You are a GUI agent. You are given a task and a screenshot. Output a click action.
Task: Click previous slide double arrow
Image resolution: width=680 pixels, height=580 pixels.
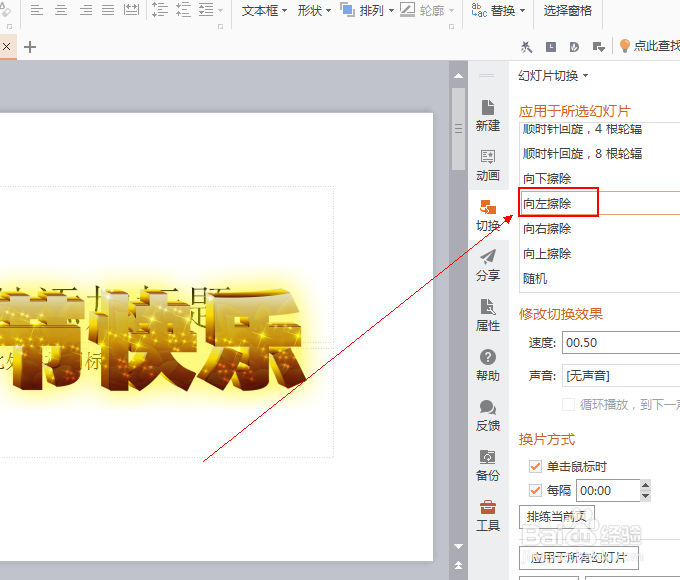coord(458,565)
